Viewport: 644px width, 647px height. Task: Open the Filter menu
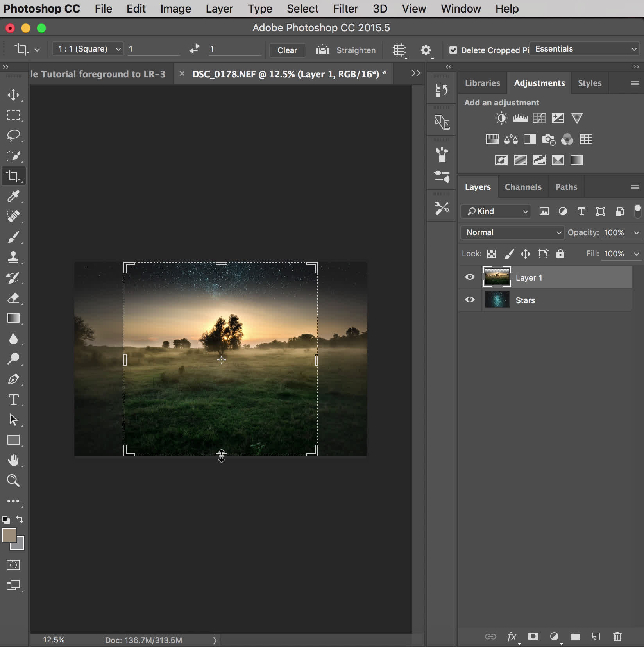(x=345, y=9)
